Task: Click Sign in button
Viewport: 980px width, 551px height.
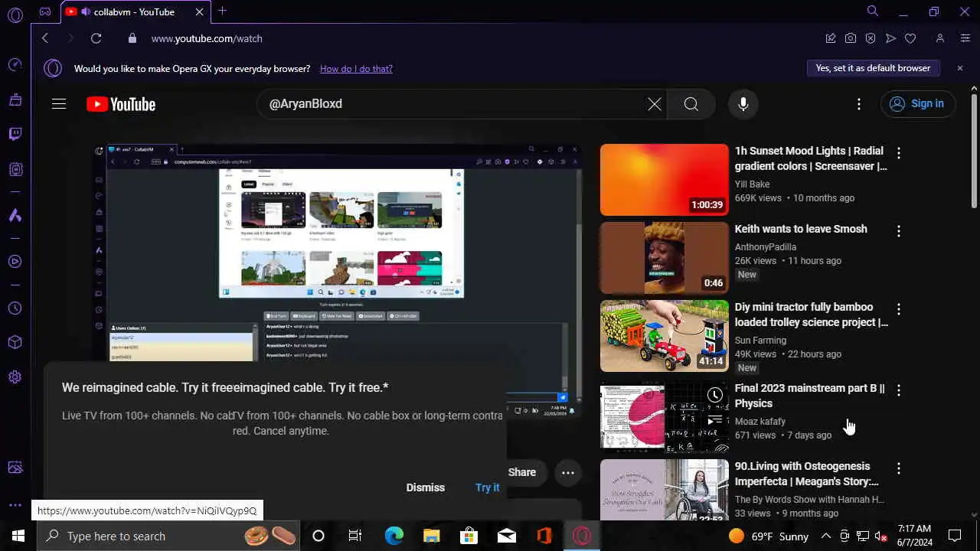Action: 917,104
